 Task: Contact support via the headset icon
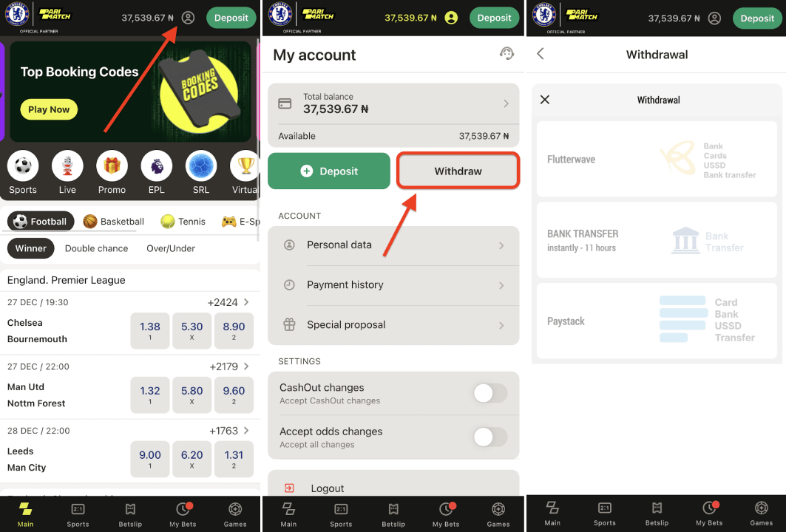tap(507, 54)
